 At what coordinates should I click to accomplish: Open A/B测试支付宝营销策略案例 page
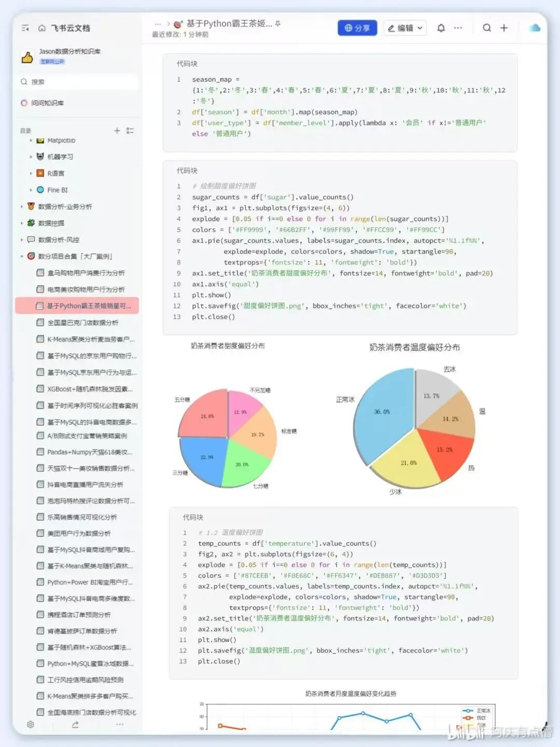pyautogui.click(x=87, y=436)
